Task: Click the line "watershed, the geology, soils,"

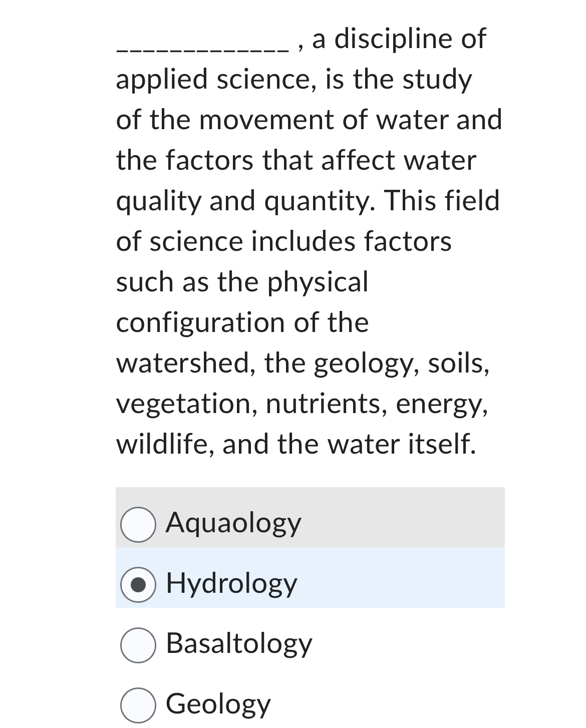Action: 303,363
